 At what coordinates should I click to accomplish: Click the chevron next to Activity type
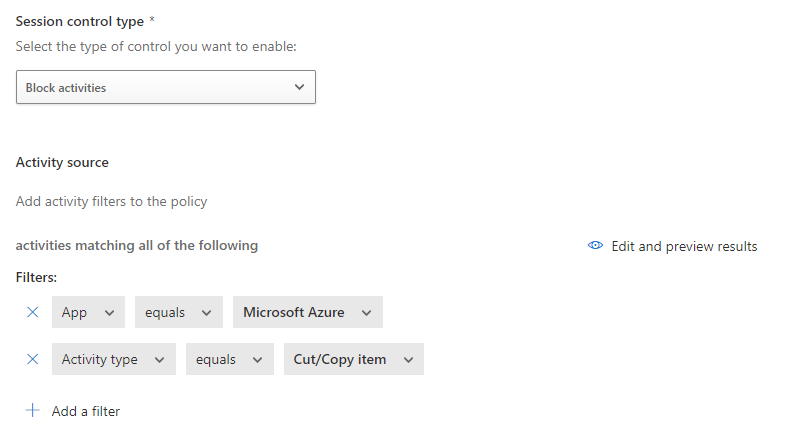(x=160, y=360)
